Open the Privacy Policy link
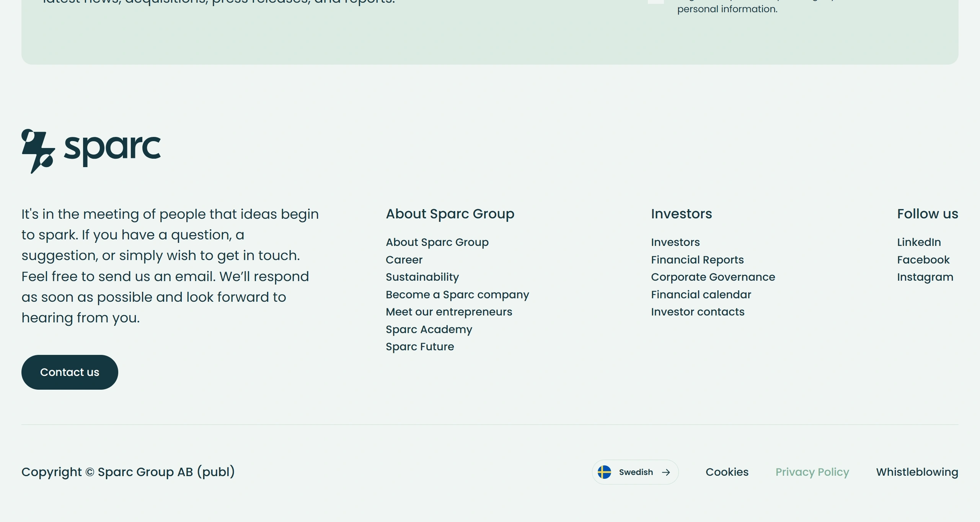This screenshot has width=980, height=522. (x=812, y=472)
